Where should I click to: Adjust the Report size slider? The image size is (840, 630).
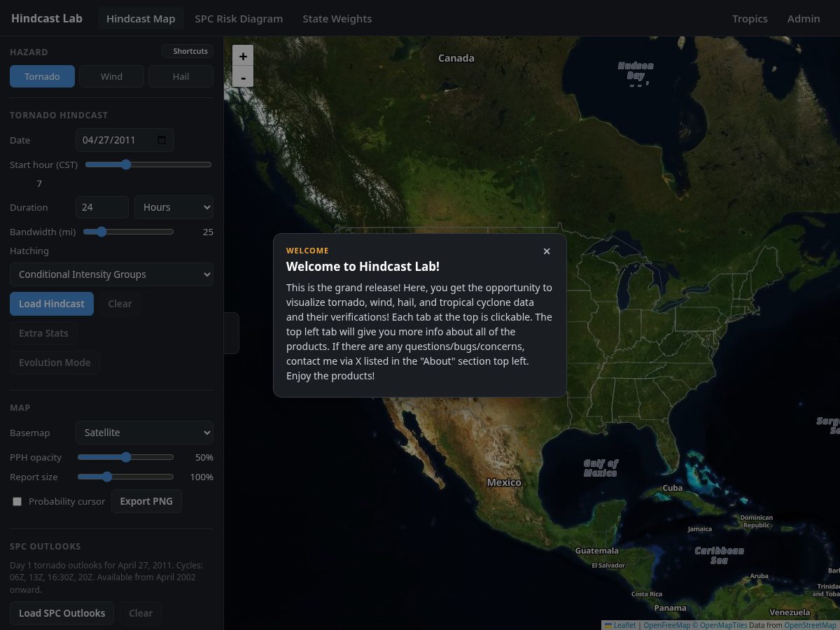click(125, 477)
